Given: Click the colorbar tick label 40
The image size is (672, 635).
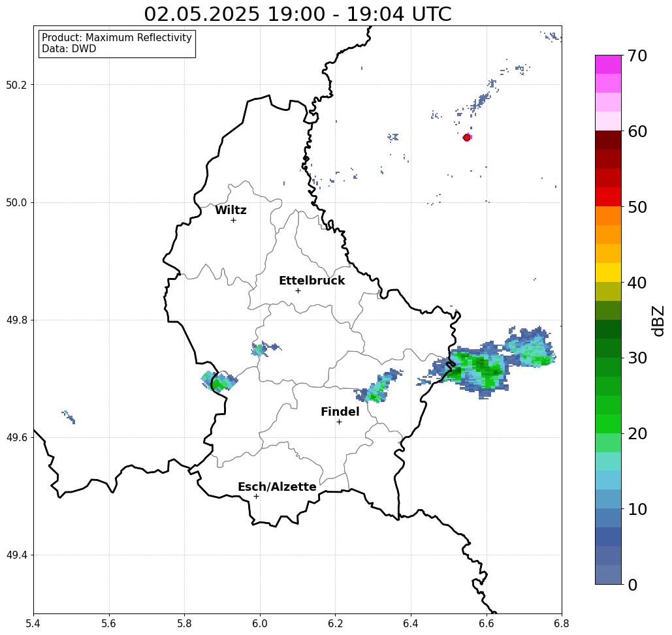Looking at the screenshot, I should pyautogui.click(x=637, y=283).
